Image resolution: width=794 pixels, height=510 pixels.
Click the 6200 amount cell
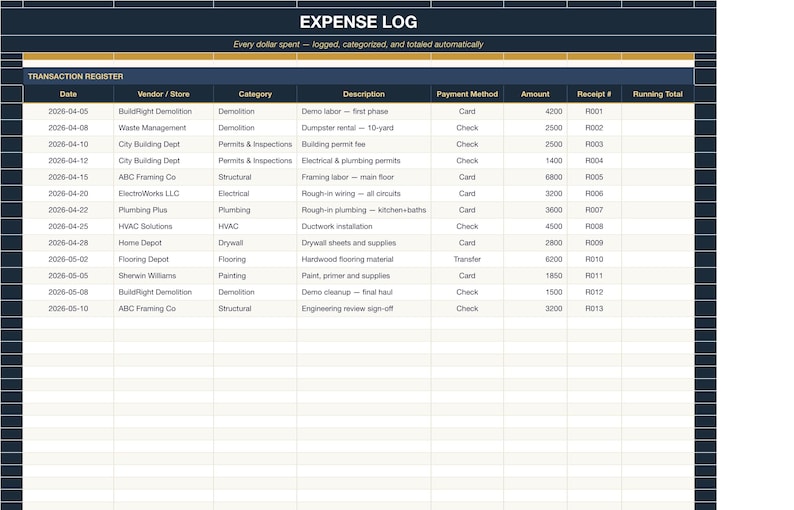click(x=535, y=259)
